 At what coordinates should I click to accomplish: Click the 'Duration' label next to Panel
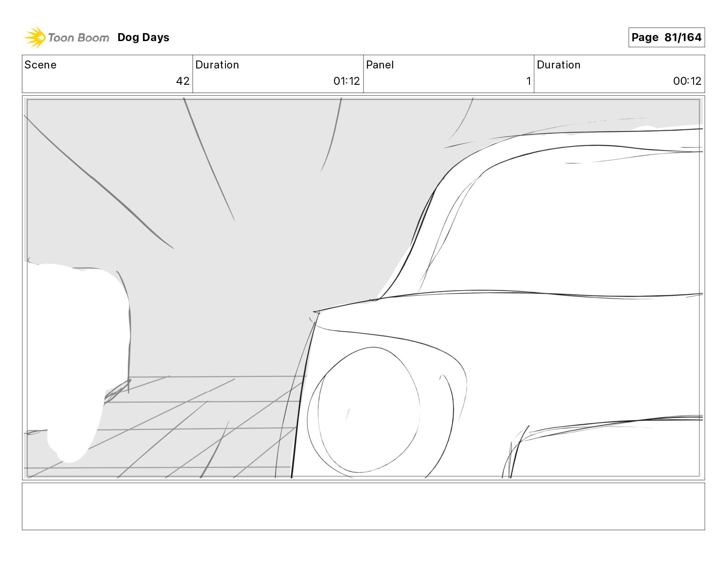pos(559,65)
